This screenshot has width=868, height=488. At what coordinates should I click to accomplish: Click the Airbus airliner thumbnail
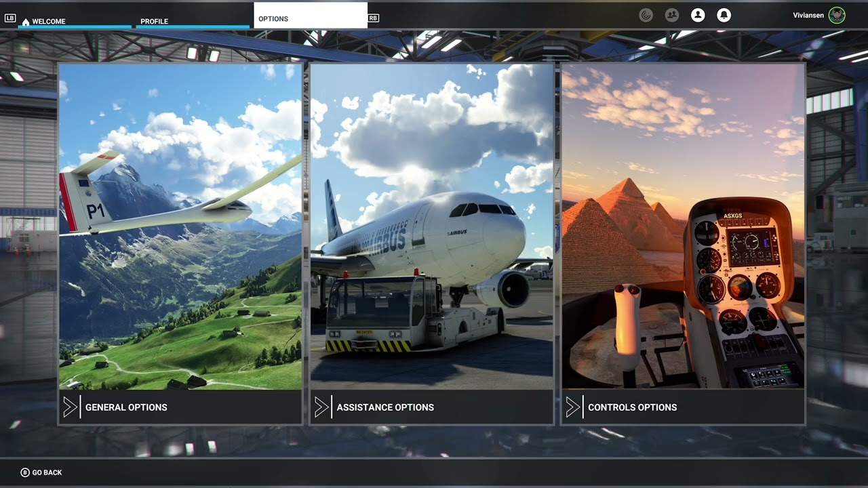point(432,227)
